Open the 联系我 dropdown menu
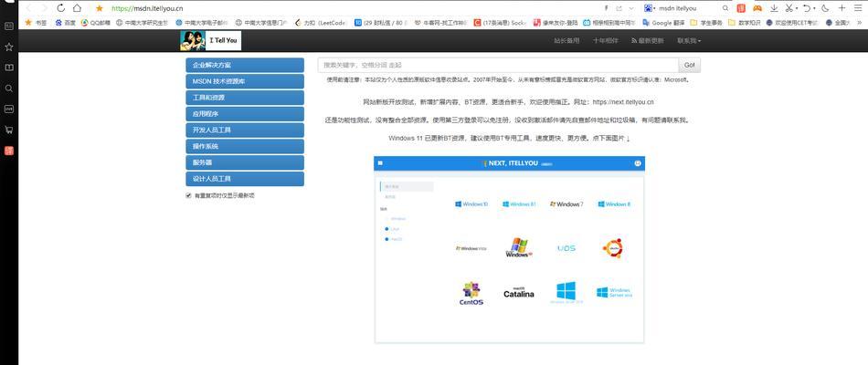The height and width of the screenshot is (365, 868). coord(689,41)
